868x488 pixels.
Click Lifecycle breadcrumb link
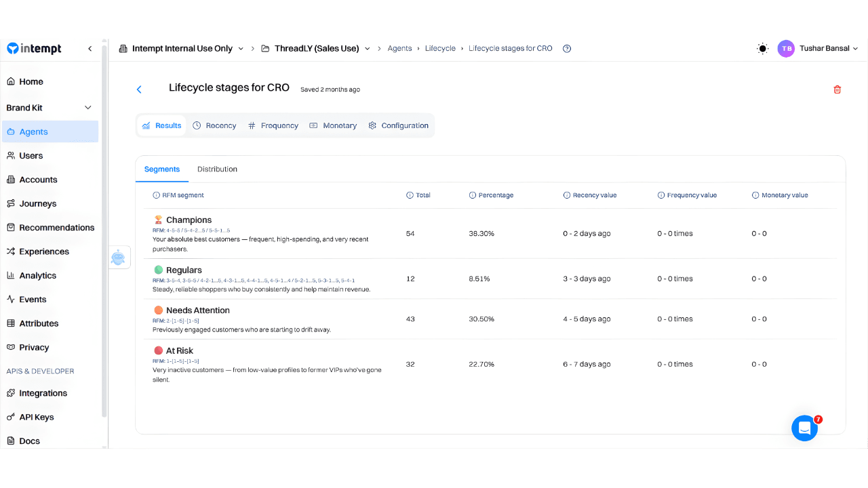440,49
